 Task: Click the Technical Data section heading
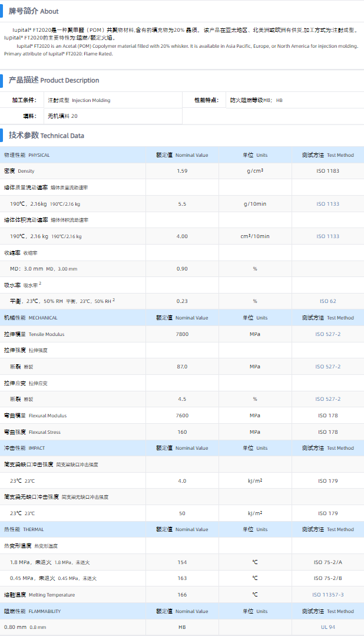(x=46, y=136)
